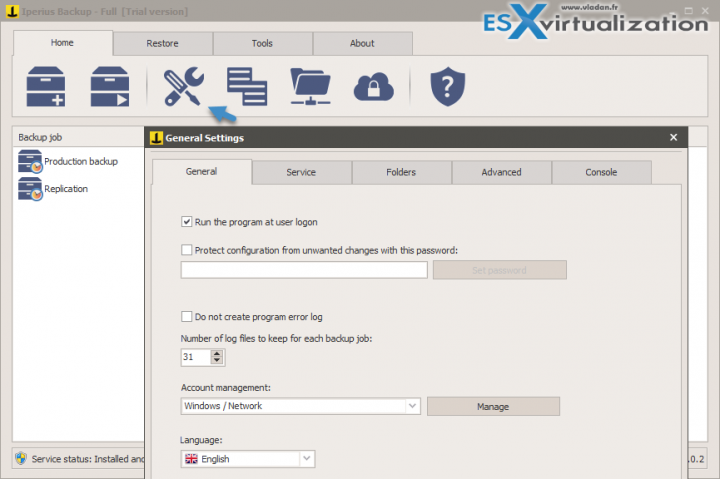Select Replication job text
The height and width of the screenshot is (479, 720).
pos(66,189)
